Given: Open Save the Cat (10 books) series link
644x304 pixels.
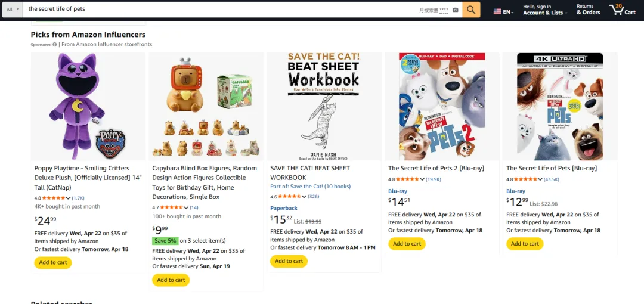Looking at the screenshot, I should pos(310,187).
